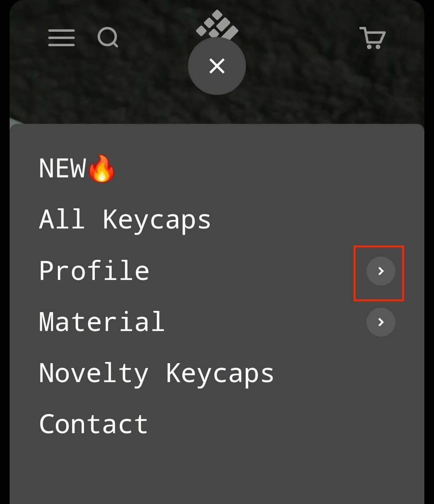Tap the highlighted red-bordered arrow button
This screenshot has width=434, height=504.
[x=380, y=272]
